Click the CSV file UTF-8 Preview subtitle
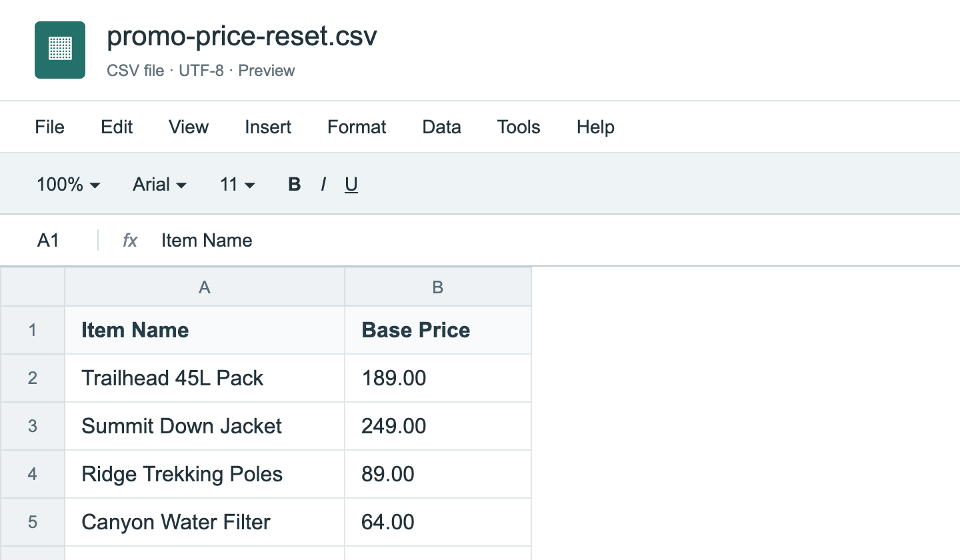Screen dimensions: 960x560 [x=201, y=71]
